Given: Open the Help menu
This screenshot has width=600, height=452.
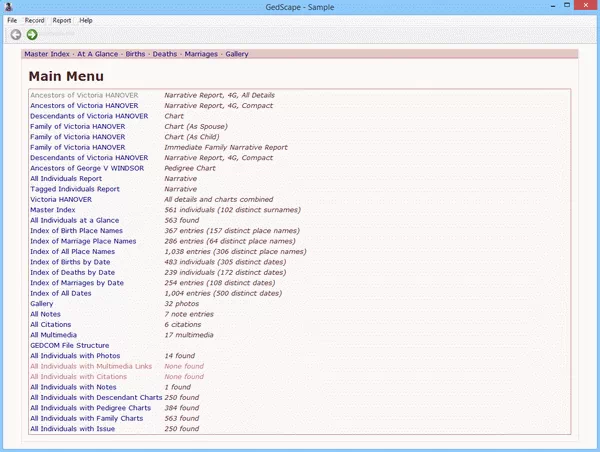Looking at the screenshot, I should 86,20.
